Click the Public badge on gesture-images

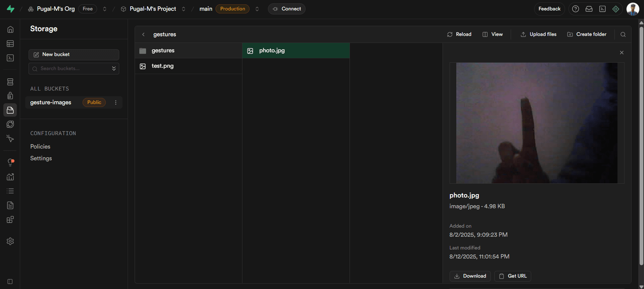click(x=94, y=103)
